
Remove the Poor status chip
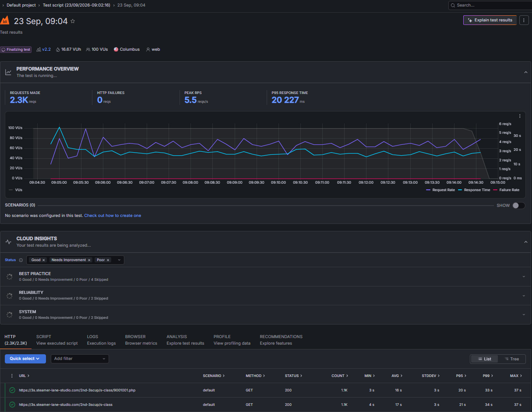108,260
